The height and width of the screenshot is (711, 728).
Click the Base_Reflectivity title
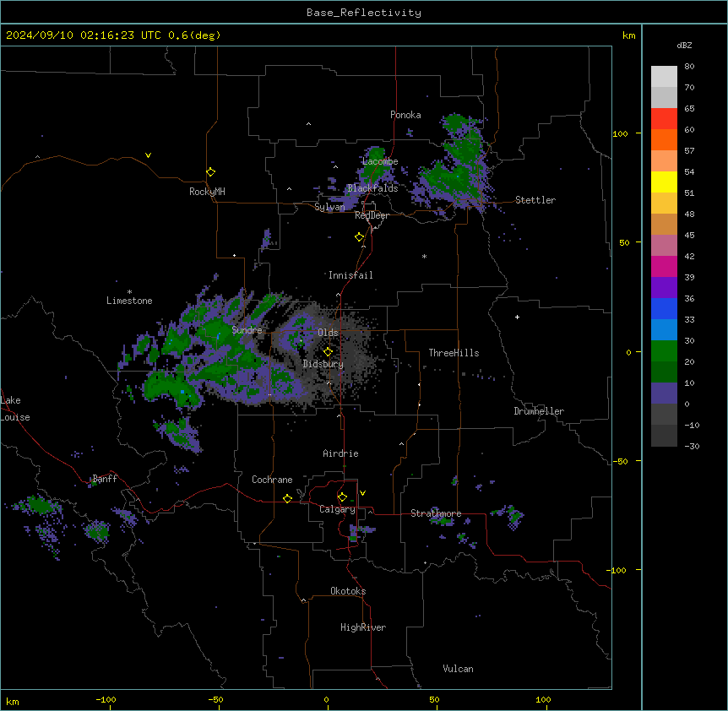click(364, 13)
